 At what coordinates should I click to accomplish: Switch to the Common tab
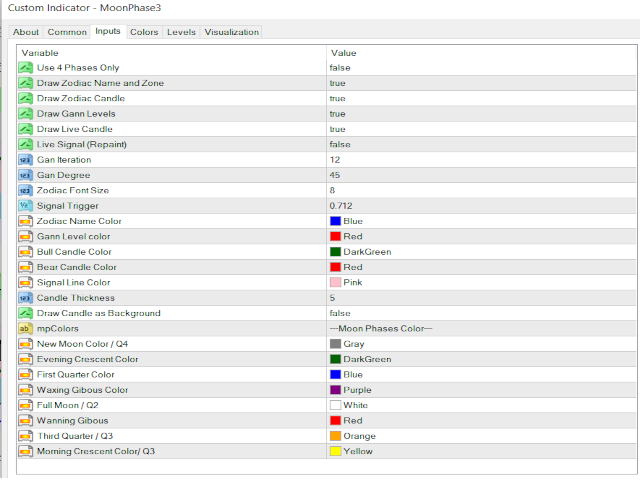coord(67,32)
